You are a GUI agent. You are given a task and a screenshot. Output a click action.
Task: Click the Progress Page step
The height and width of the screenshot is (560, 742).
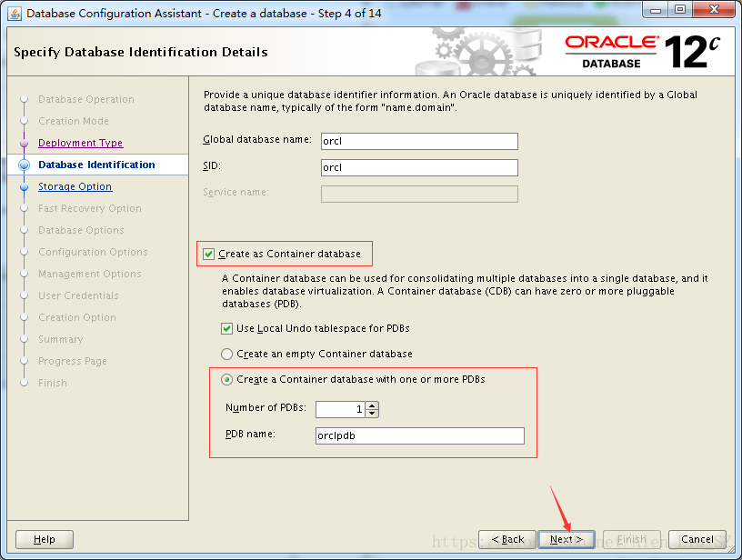point(73,361)
